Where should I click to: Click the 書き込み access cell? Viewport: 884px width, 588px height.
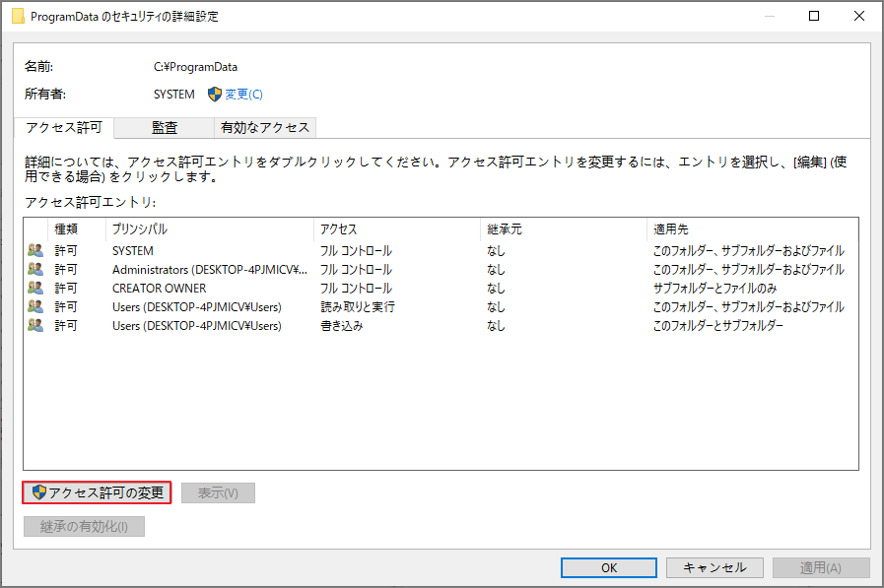342,326
